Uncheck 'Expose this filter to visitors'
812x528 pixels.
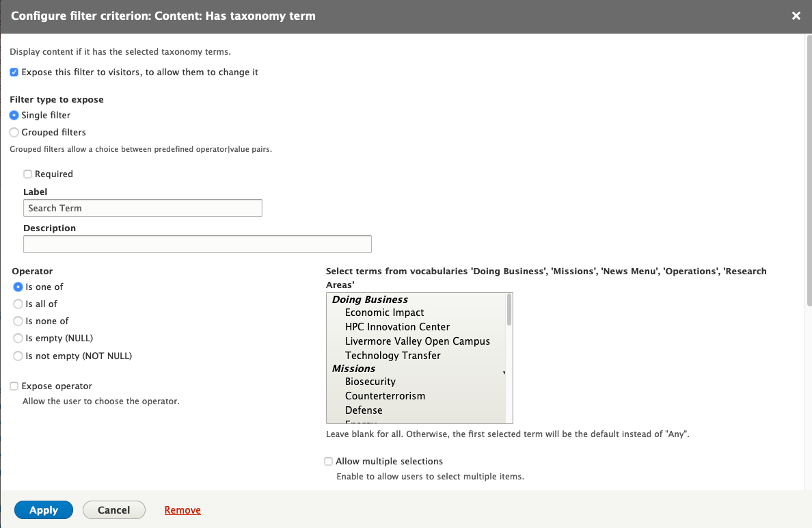tap(13, 72)
